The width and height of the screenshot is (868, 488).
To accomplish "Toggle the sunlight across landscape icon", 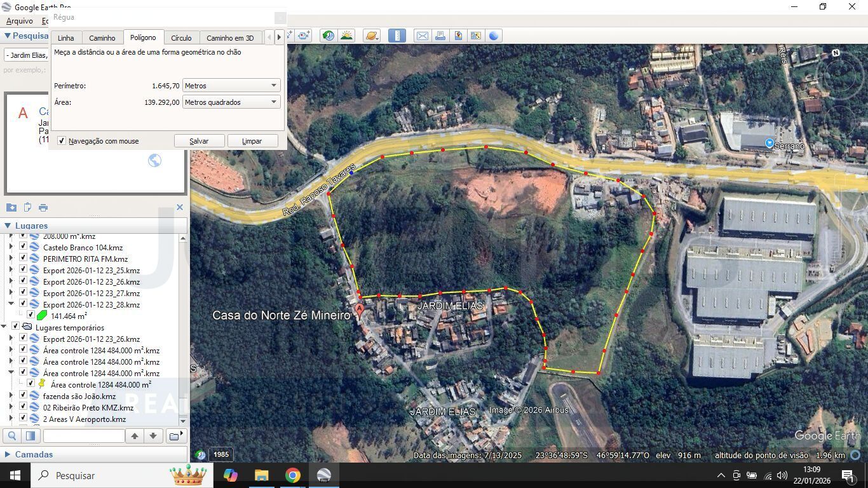I will pos(346,36).
